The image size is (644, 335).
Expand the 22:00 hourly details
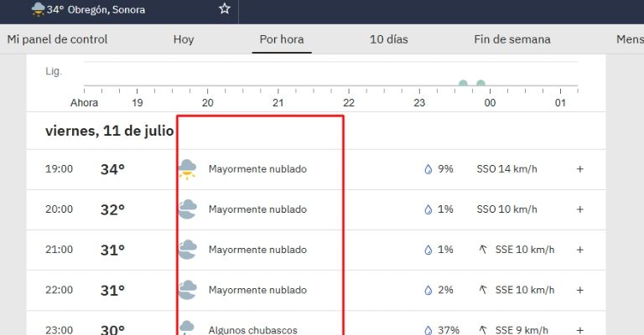pos(580,290)
